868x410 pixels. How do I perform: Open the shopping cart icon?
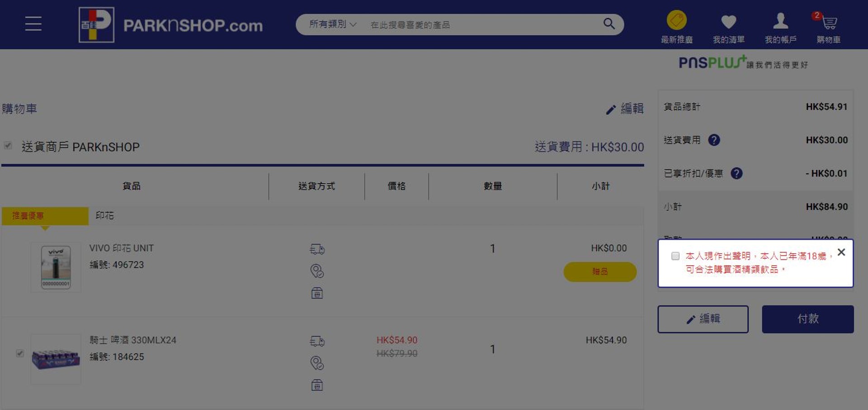click(829, 22)
